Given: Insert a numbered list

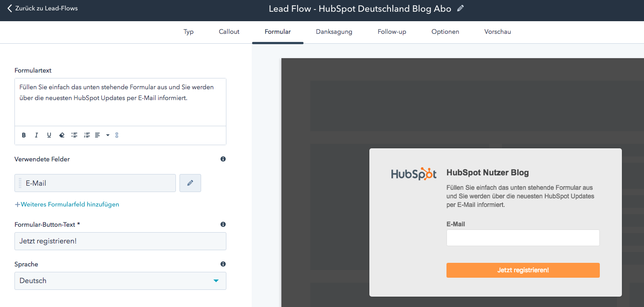Looking at the screenshot, I should (x=87, y=135).
